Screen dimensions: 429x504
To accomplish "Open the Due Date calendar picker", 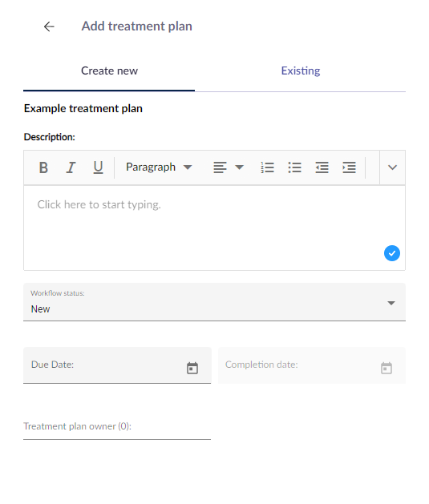I will click(x=192, y=368).
